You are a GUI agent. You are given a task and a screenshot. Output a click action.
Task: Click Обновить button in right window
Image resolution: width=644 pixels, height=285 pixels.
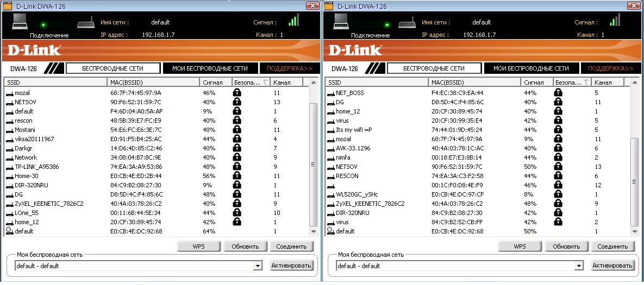(x=566, y=246)
